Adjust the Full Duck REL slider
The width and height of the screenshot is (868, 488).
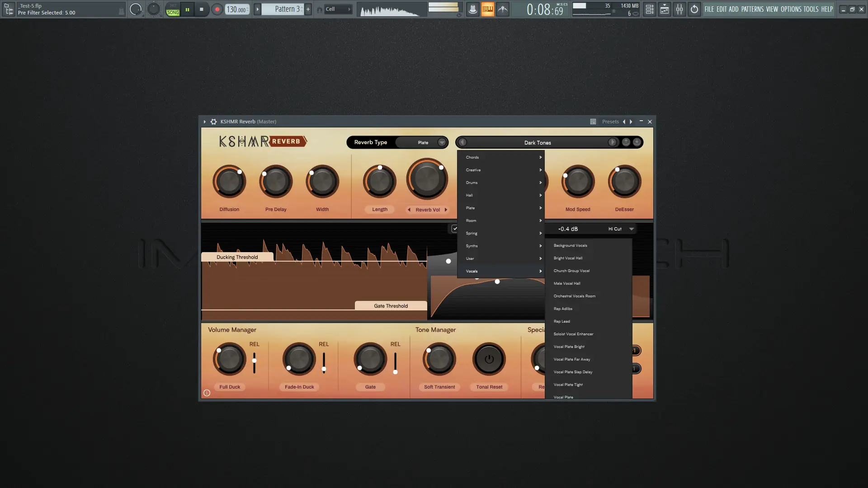[254, 361]
